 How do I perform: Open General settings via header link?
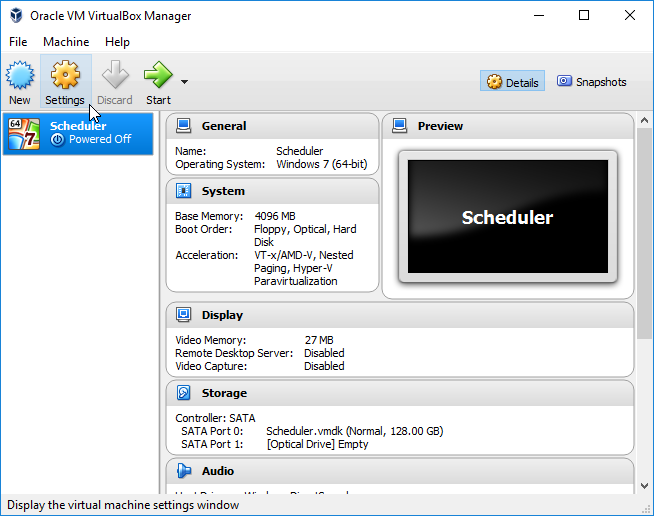224,126
